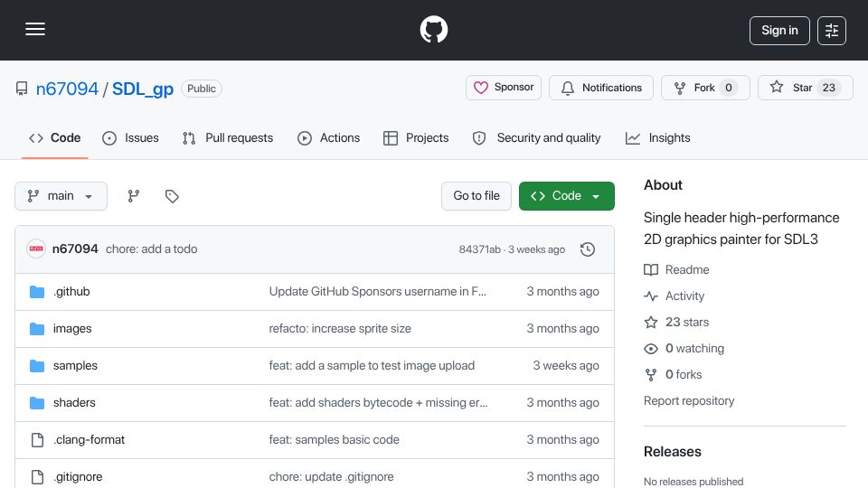This screenshot has width=868, height=488.
Task: Open the .clang-format file
Action: tap(90, 440)
